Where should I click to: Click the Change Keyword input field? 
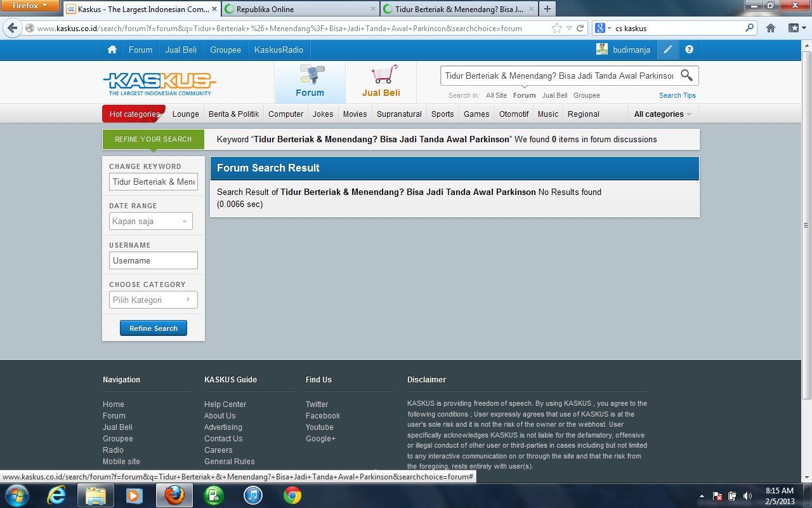tap(154, 182)
